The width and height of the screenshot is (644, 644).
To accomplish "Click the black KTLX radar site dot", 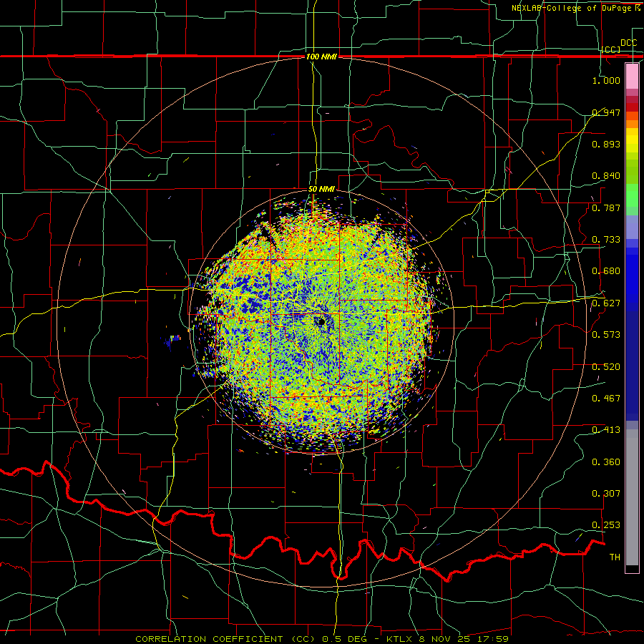I will (x=322, y=321).
